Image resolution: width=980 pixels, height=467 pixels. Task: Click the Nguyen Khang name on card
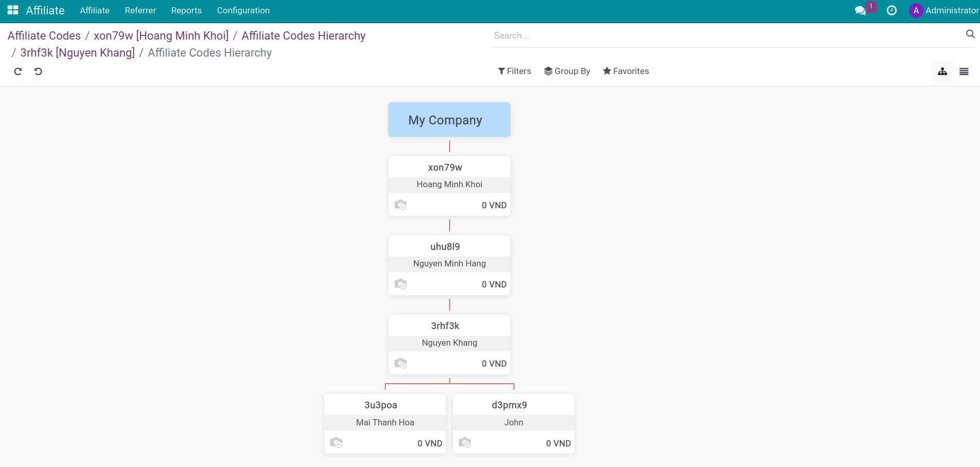(x=449, y=343)
